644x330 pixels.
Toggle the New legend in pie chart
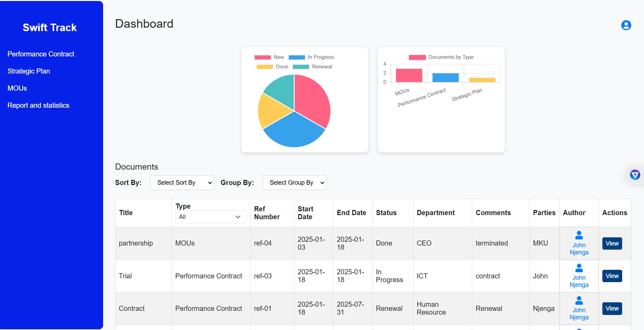point(263,57)
